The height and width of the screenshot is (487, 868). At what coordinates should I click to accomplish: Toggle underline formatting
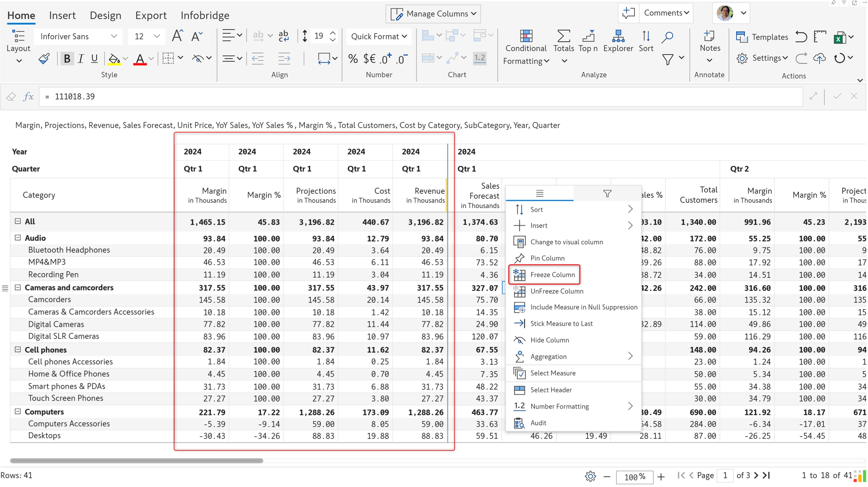(94, 59)
